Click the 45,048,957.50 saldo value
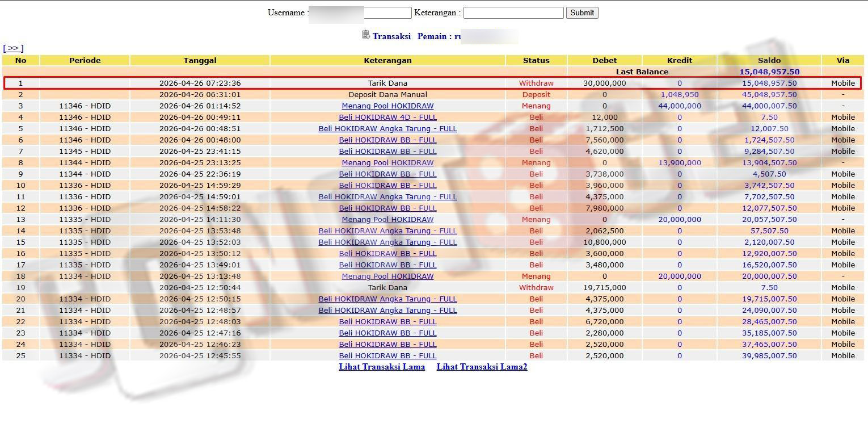The width and height of the screenshot is (868, 440). point(769,95)
